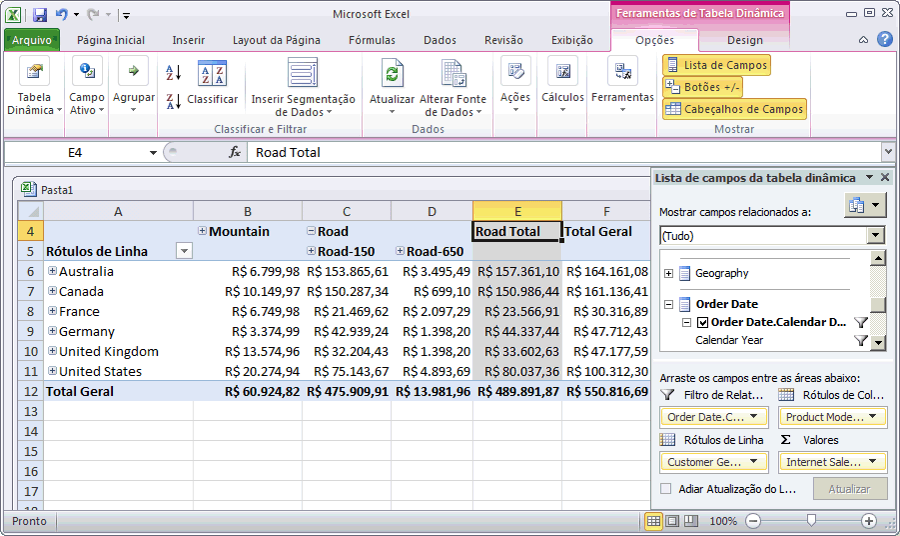Screen dimensions: 900x536
Task: Open the Classificar sort dialog icon
Action: [x=212, y=75]
